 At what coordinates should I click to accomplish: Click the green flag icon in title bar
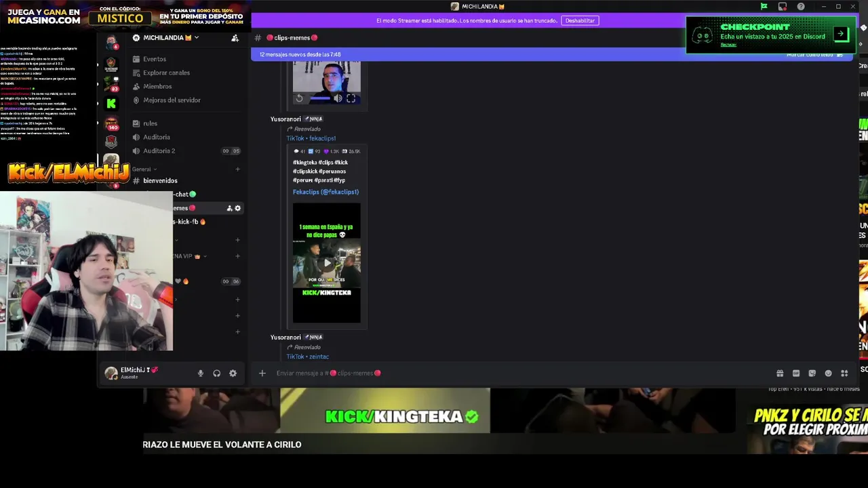pos(764,7)
